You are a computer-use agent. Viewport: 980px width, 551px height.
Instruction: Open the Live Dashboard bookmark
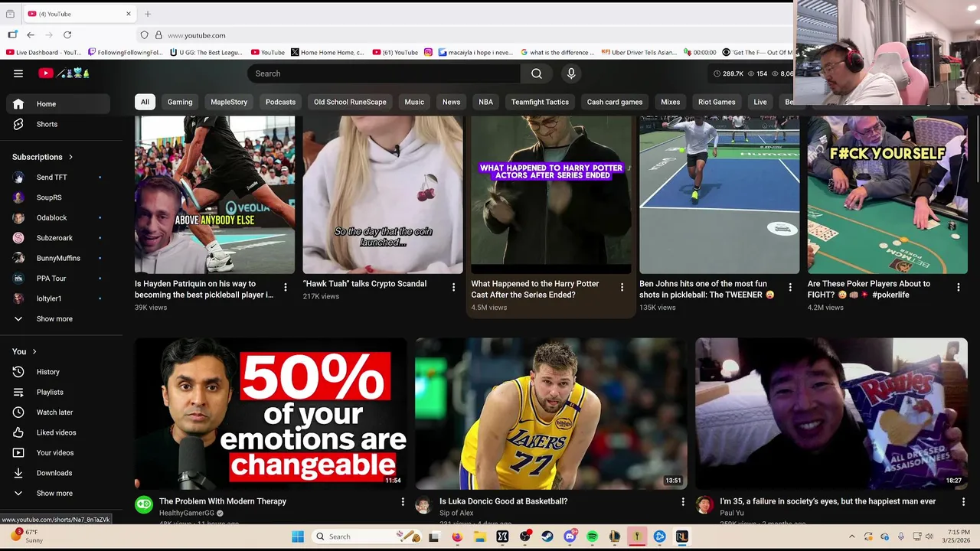click(44, 52)
